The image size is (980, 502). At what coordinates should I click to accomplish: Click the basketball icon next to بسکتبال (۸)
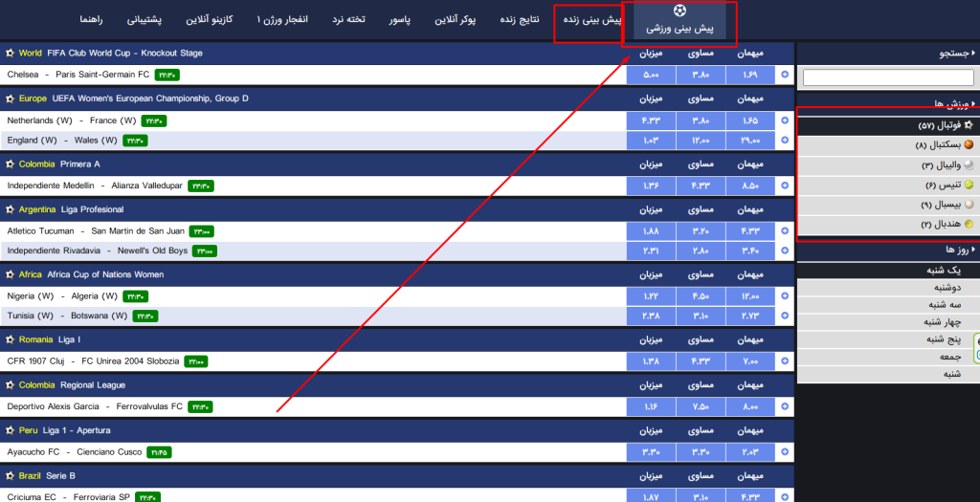point(969,144)
